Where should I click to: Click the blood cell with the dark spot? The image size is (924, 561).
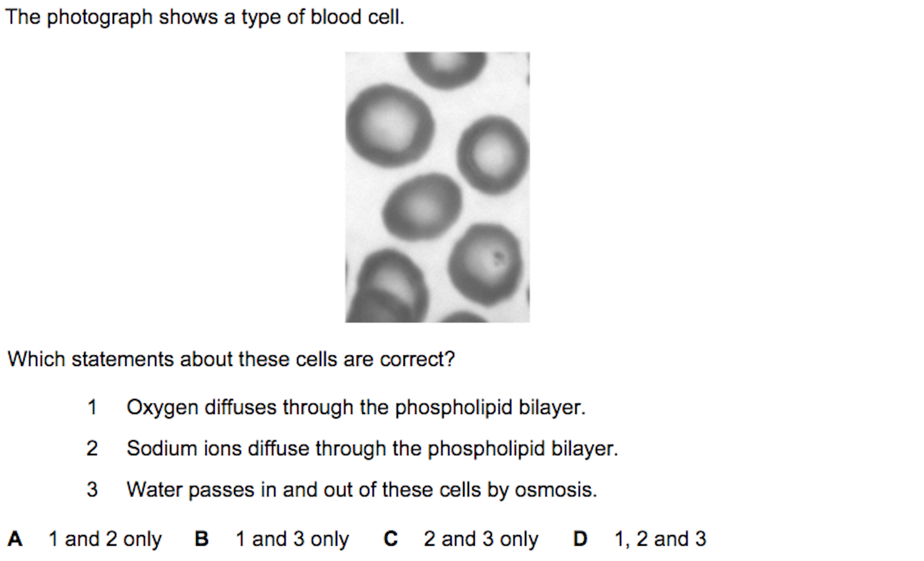(x=485, y=264)
